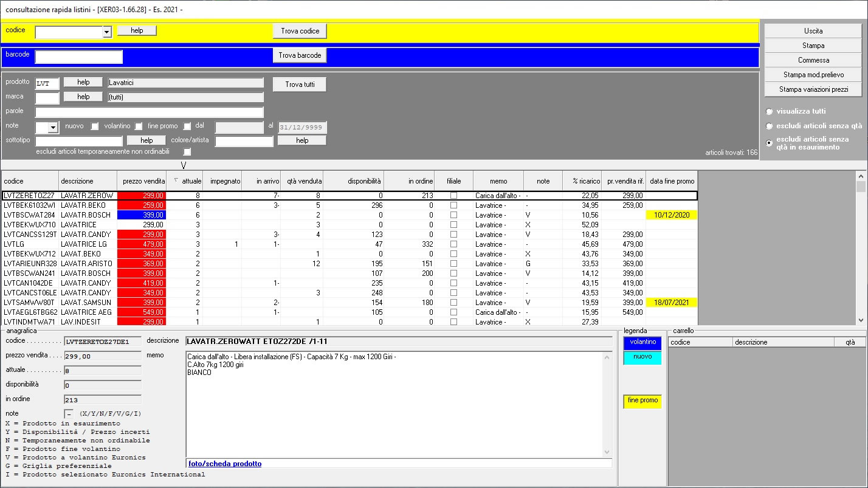Click the al date field showing 31/12/9999
Image resolution: width=868 pixels, height=488 pixels.
(x=302, y=127)
